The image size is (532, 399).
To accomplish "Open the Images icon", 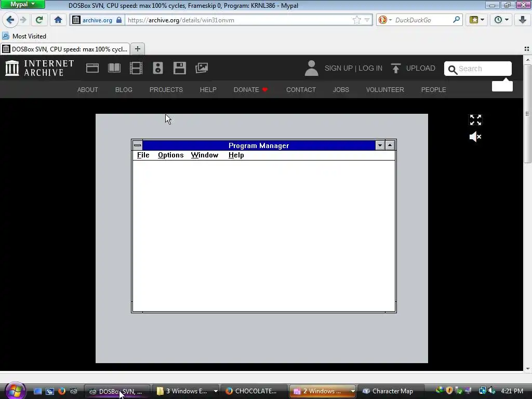I will click(x=202, y=68).
